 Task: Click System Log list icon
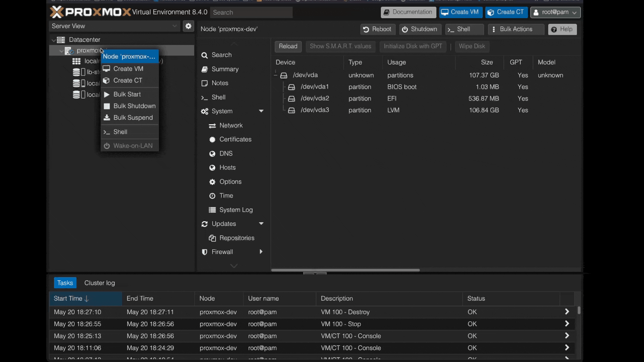212,210
